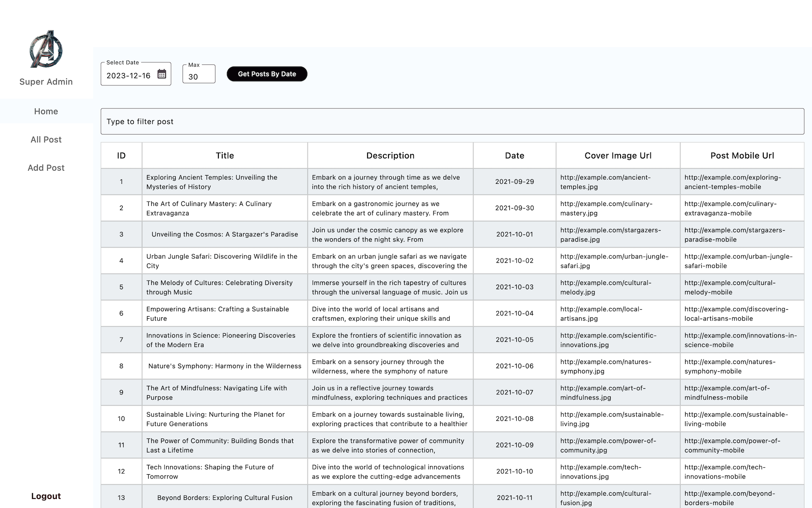Open the calendar date picker icon
812x508 pixels.
click(162, 74)
